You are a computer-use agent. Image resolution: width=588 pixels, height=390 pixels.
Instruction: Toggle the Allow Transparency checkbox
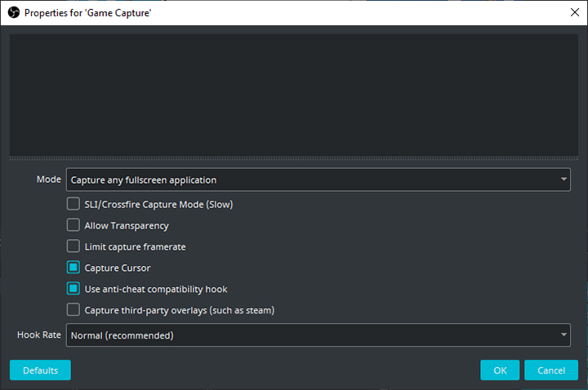tap(73, 225)
